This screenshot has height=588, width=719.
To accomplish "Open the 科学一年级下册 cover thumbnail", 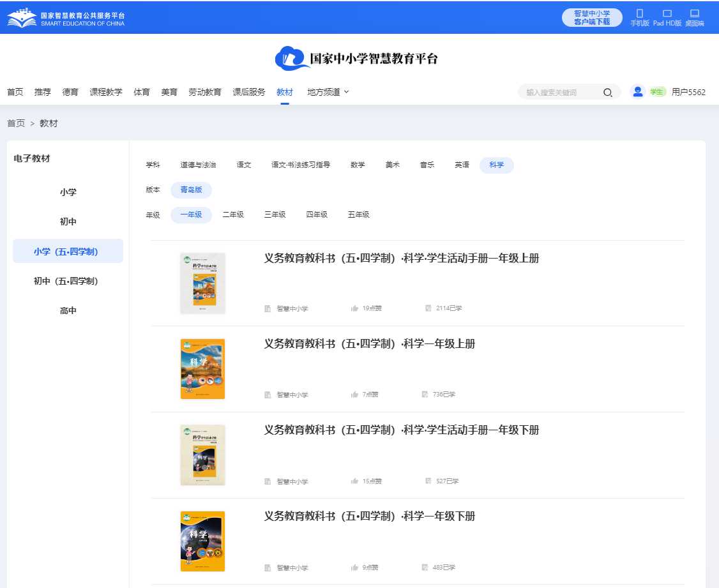I will click(202, 541).
